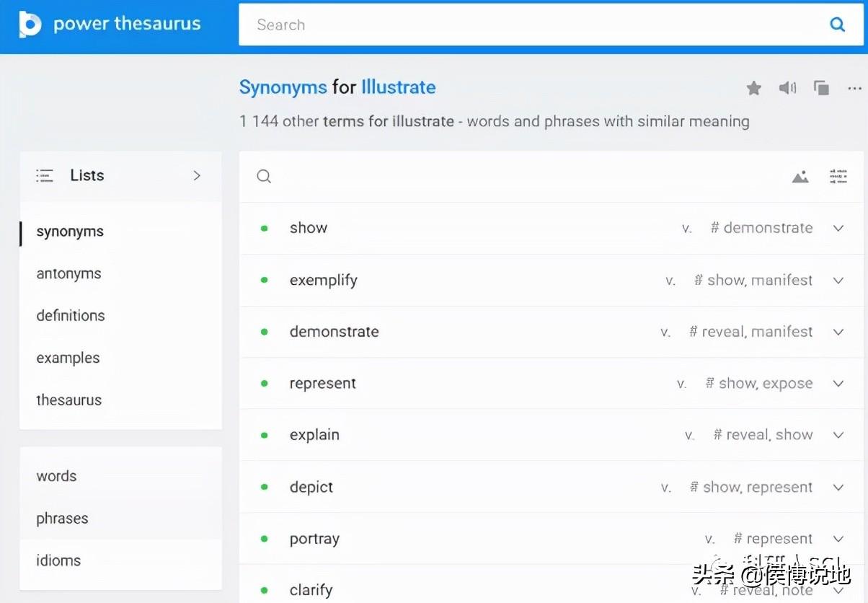Image resolution: width=868 pixels, height=603 pixels.
Task: Select the definitions sidebar item
Action: click(71, 316)
